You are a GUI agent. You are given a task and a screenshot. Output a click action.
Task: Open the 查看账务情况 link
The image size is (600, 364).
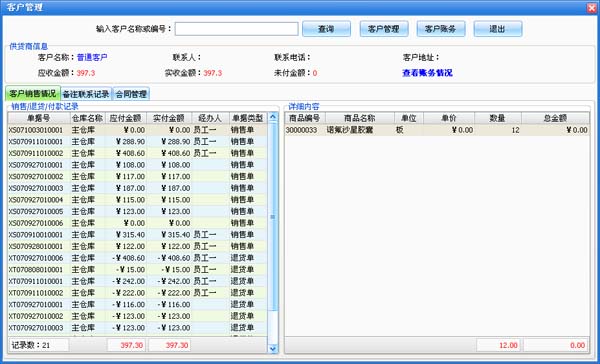coord(427,73)
